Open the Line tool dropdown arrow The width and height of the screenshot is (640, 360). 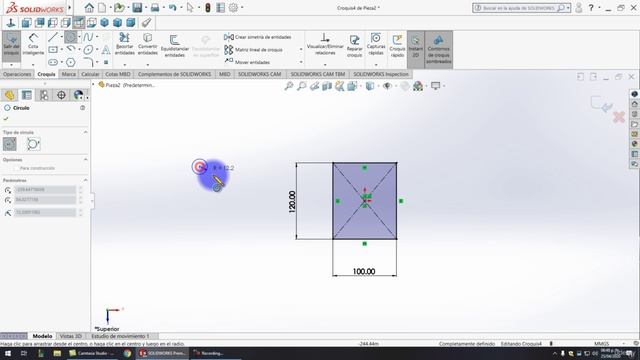[x=62, y=37]
